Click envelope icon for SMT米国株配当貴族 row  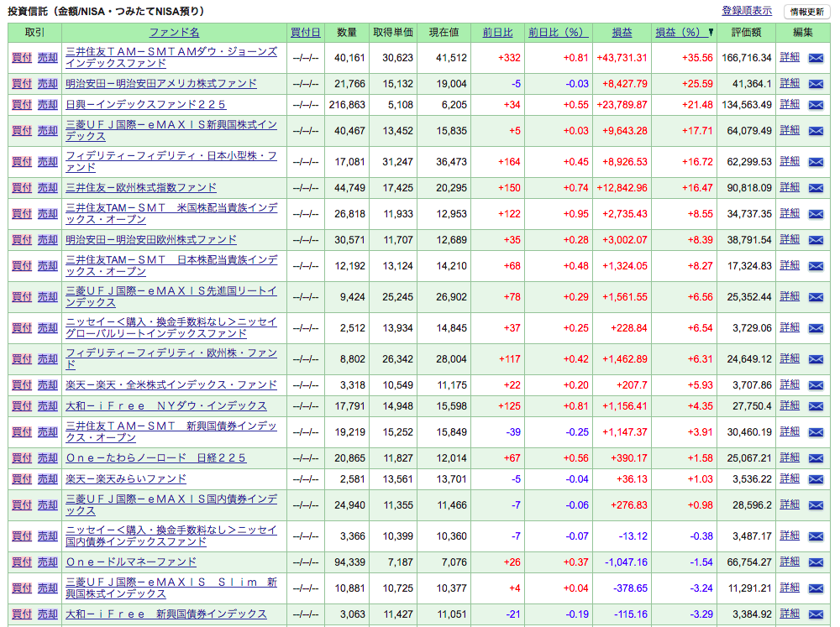816,214
